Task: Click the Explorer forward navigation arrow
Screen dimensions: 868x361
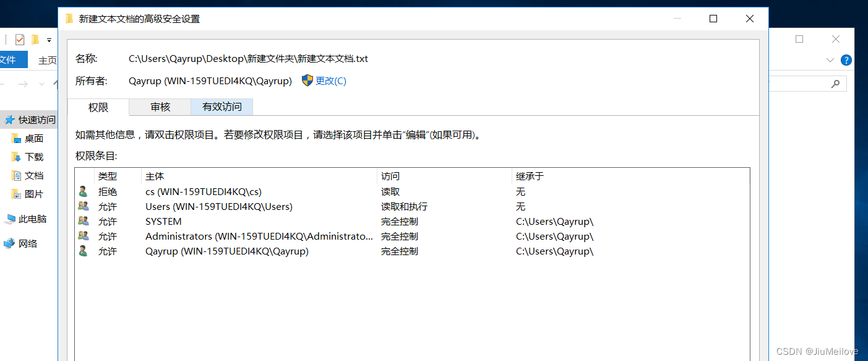Action: click(23, 84)
